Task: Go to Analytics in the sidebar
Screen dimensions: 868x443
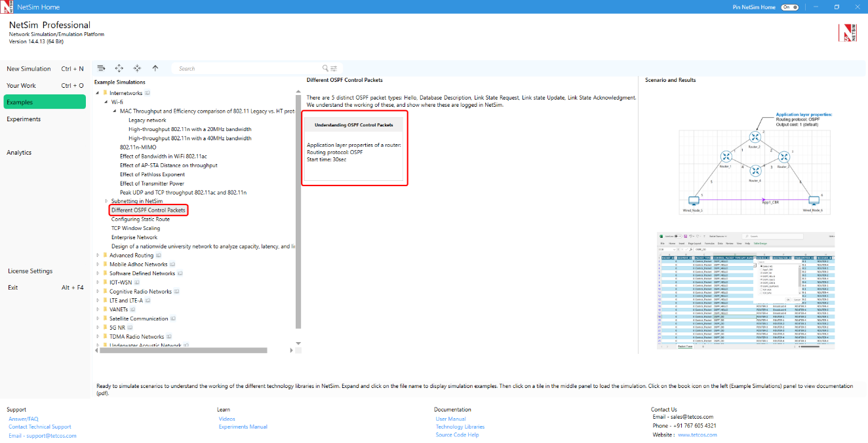Action: [19, 153]
